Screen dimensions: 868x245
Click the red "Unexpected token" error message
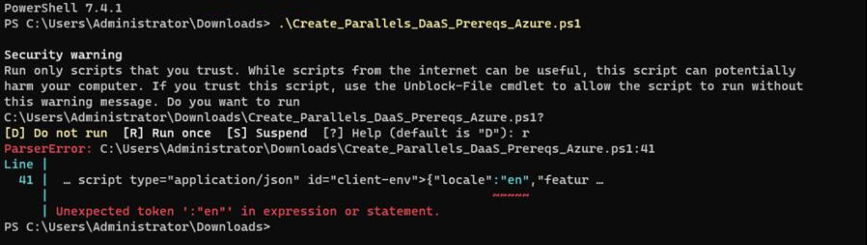coord(247,211)
